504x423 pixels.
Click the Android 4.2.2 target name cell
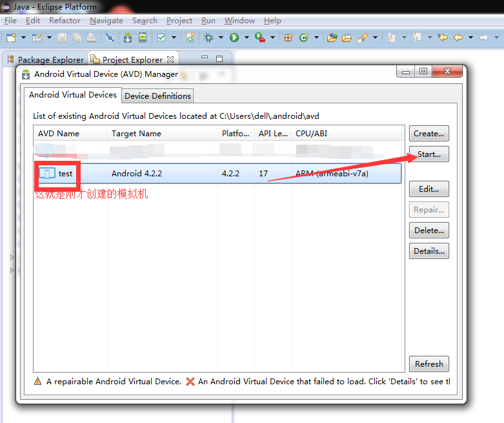137,173
